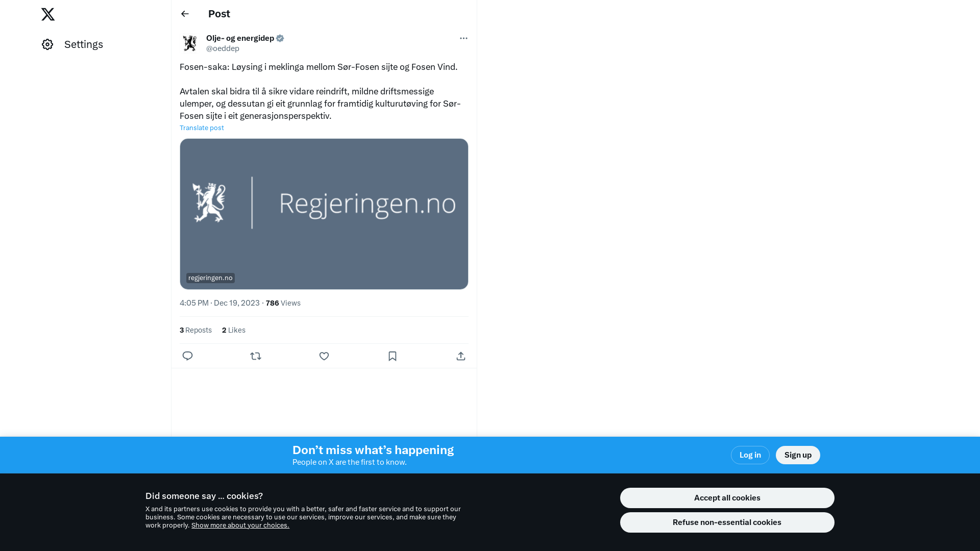Accept all cookies
Screen dimensions: 980x551
click(727, 498)
